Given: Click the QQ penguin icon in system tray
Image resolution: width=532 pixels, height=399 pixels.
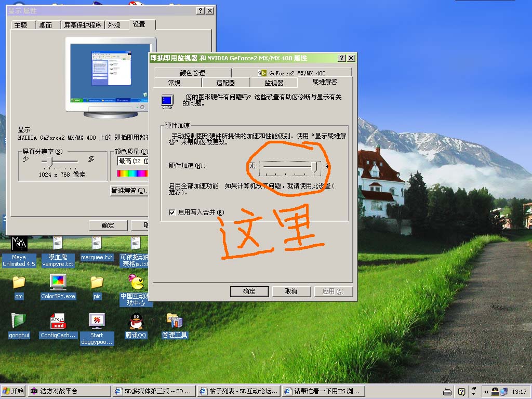Looking at the screenshot, I should point(495,392).
